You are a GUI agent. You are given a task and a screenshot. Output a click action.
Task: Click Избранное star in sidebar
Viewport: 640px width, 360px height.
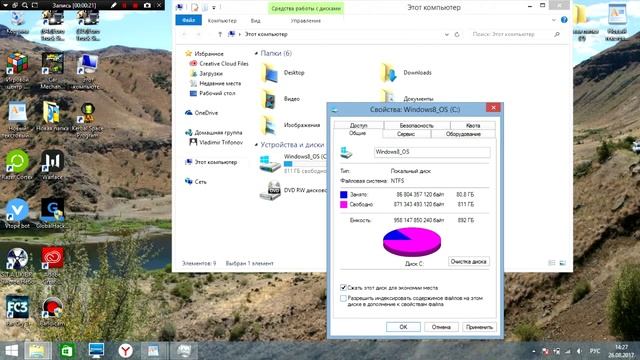pos(188,53)
